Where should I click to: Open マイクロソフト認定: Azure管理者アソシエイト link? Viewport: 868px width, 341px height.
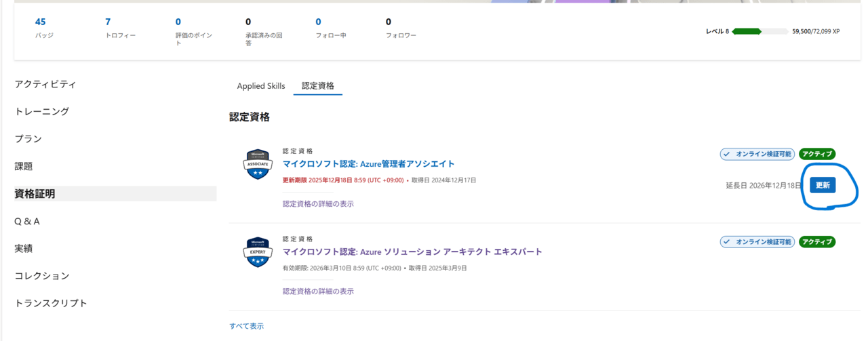coord(369,164)
